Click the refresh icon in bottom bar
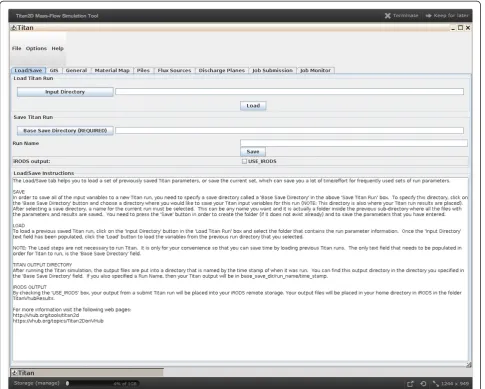The width and height of the screenshot is (485, 389). tap(423, 384)
